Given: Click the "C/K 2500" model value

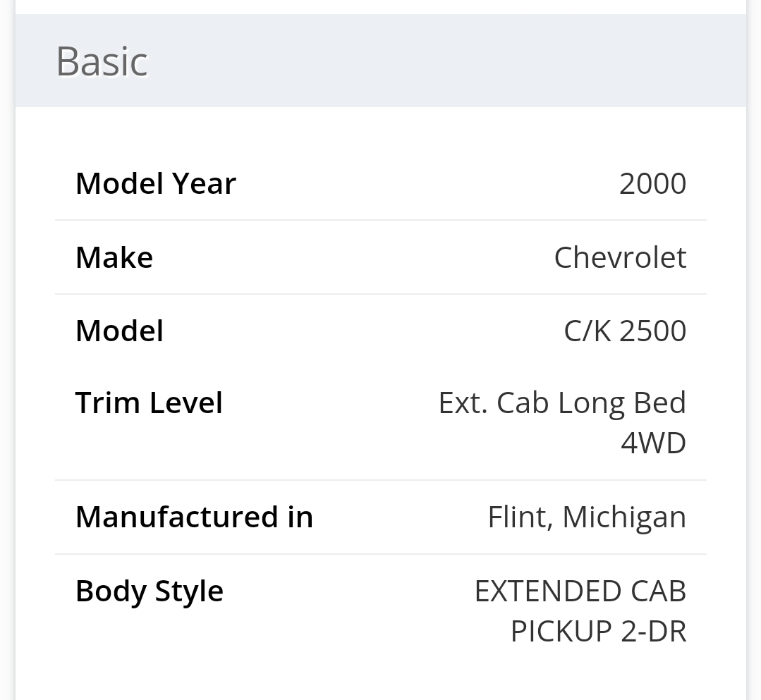Looking at the screenshot, I should (x=625, y=331).
